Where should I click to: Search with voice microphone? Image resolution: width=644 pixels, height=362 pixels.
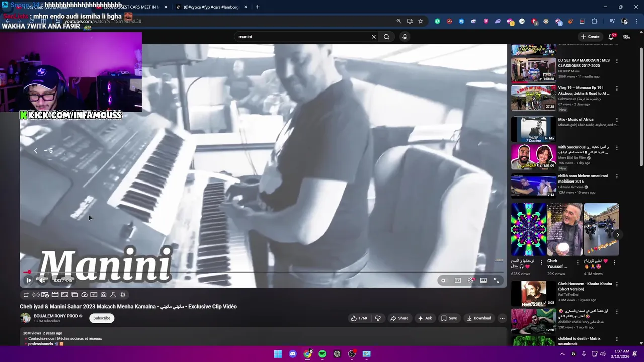point(405,37)
